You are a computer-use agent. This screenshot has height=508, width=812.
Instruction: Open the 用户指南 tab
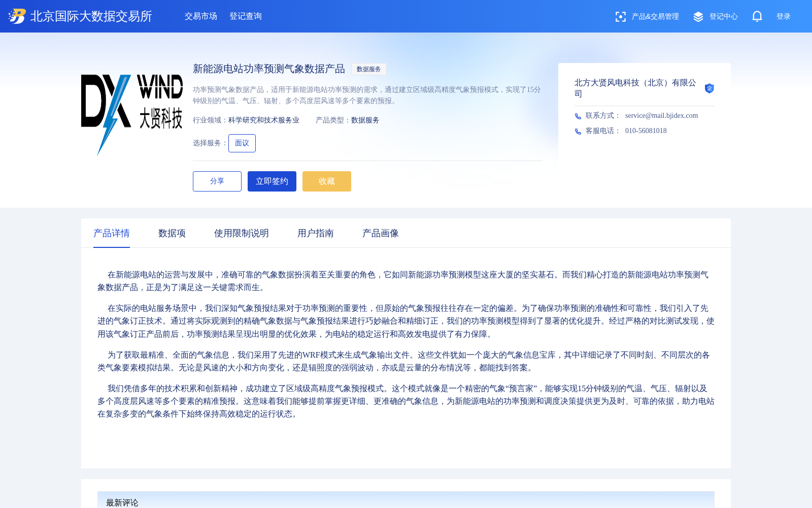[x=316, y=233]
